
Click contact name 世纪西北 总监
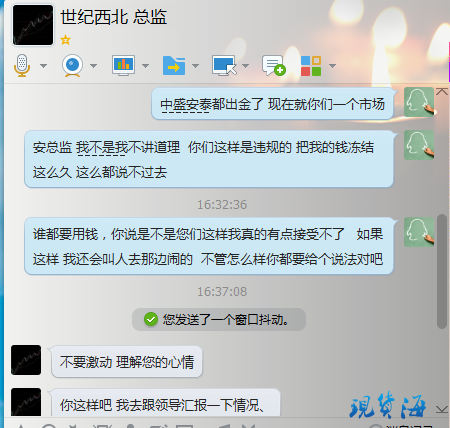coord(114,17)
